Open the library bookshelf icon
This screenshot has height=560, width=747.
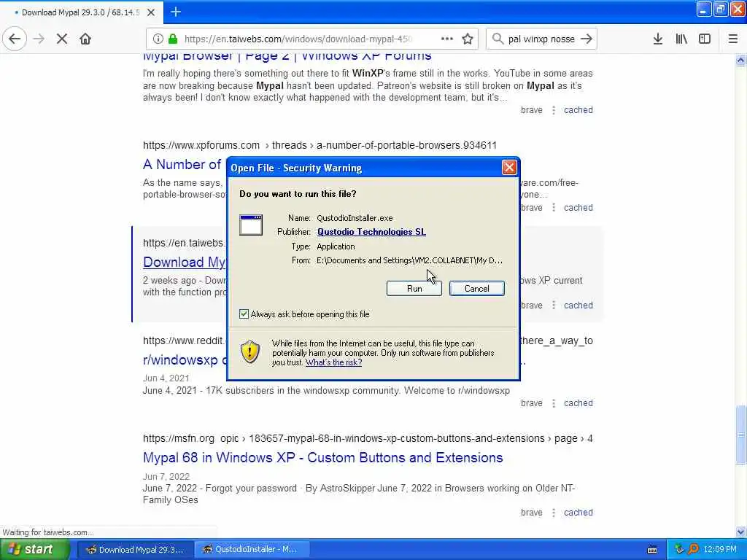pos(681,39)
